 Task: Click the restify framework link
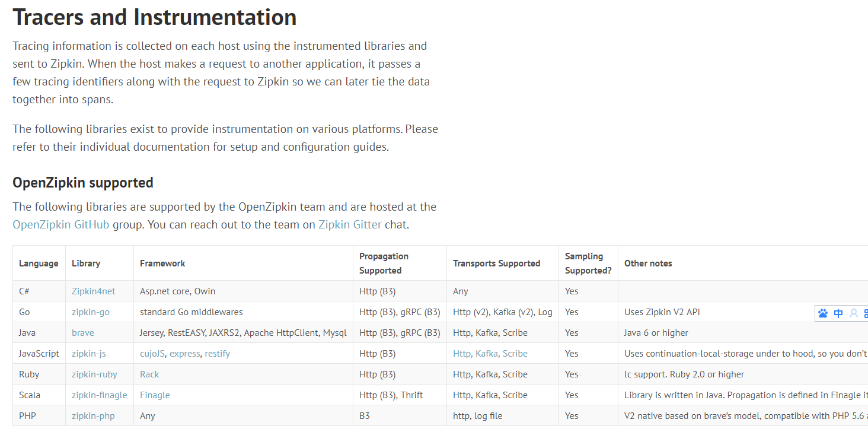click(x=217, y=354)
